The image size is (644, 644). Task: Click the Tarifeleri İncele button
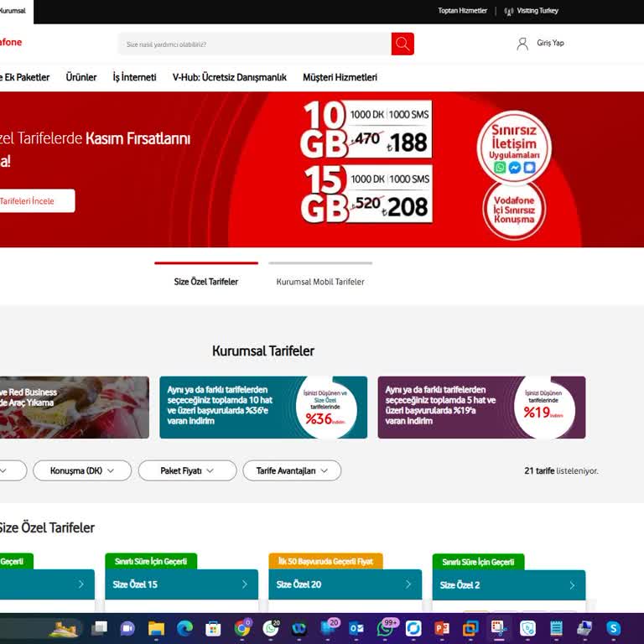(38, 201)
